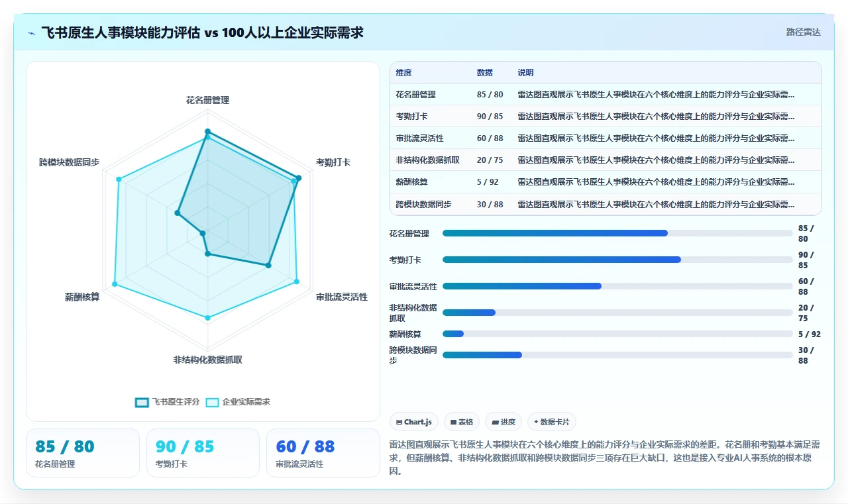Select the 数据卡片 tag

[551, 422]
